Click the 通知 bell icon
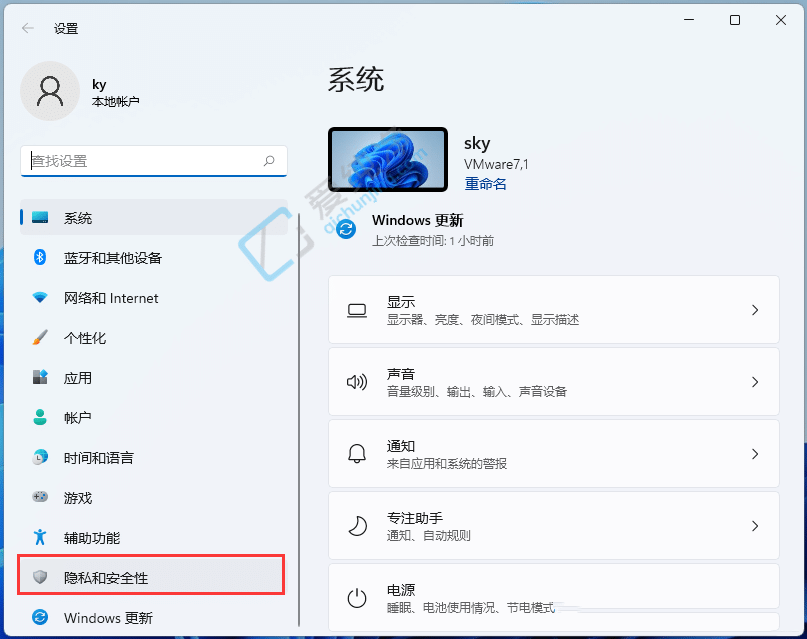807x639 pixels. [x=357, y=454]
